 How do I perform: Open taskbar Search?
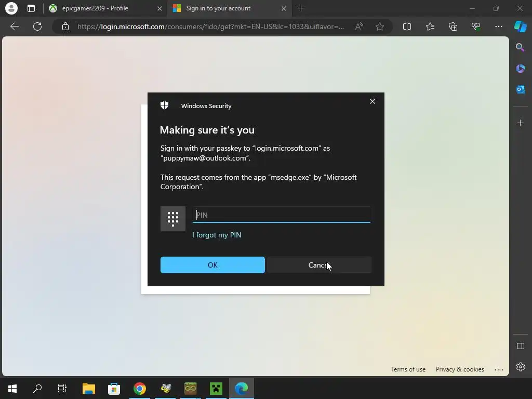pos(37,389)
